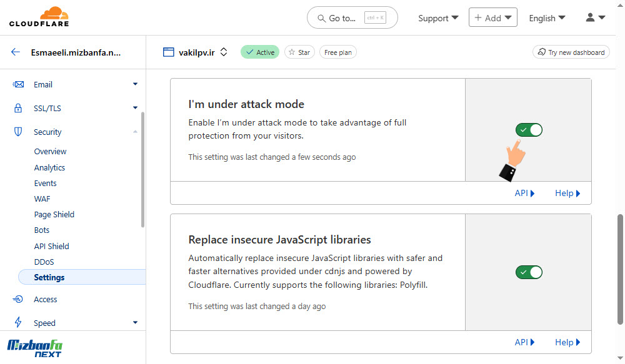Viewport: 625px width, 364px height.
Task: Click Try new dashboard button
Action: 571,52
